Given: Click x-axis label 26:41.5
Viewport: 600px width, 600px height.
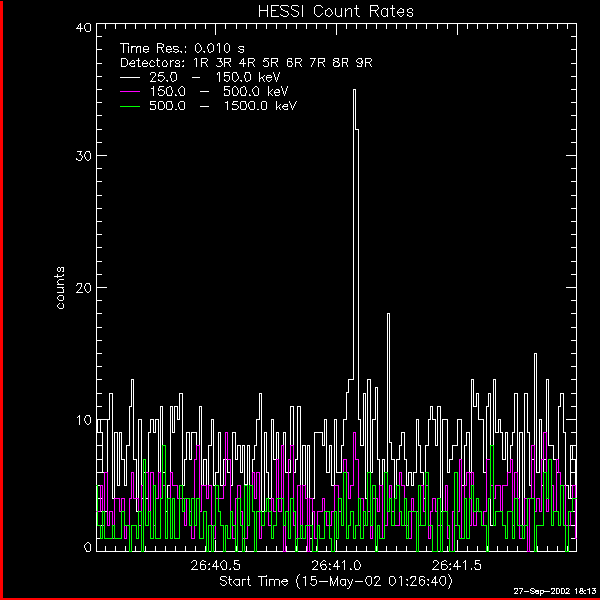Looking at the screenshot, I should [x=457, y=565].
